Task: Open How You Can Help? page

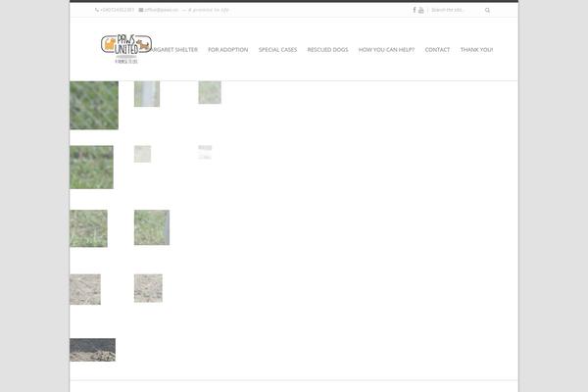Action: 387,50
